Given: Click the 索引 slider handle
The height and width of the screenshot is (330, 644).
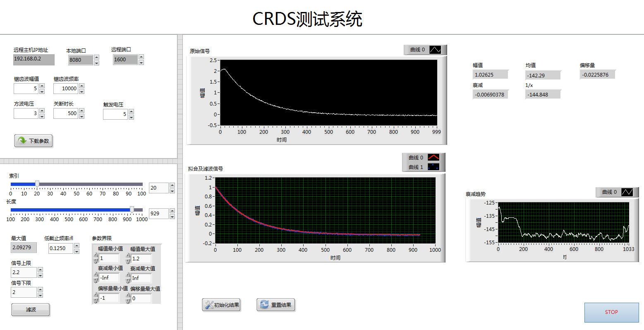Looking at the screenshot, I should (x=37, y=183).
